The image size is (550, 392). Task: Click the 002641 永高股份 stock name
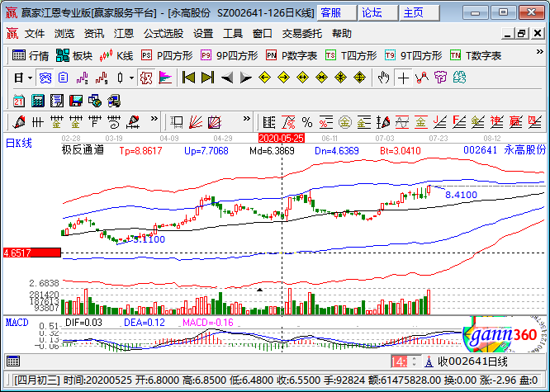click(x=505, y=150)
